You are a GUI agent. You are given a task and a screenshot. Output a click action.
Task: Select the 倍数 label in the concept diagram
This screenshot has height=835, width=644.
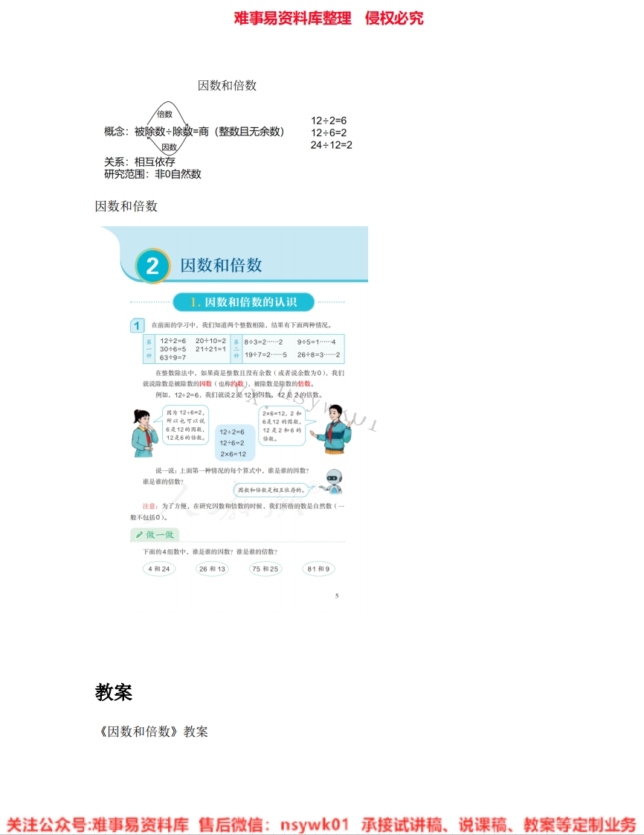[x=165, y=115]
